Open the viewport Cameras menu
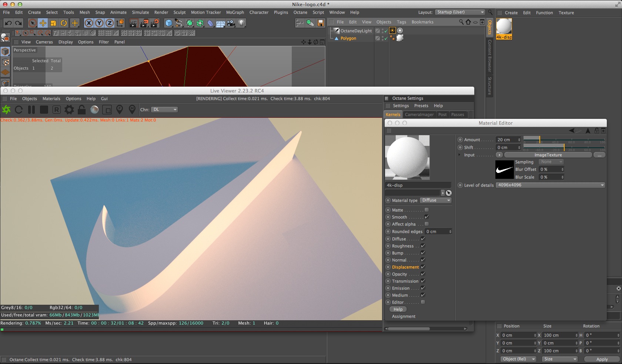Image resolution: width=622 pixels, height=364 pixels. point(44,42)
